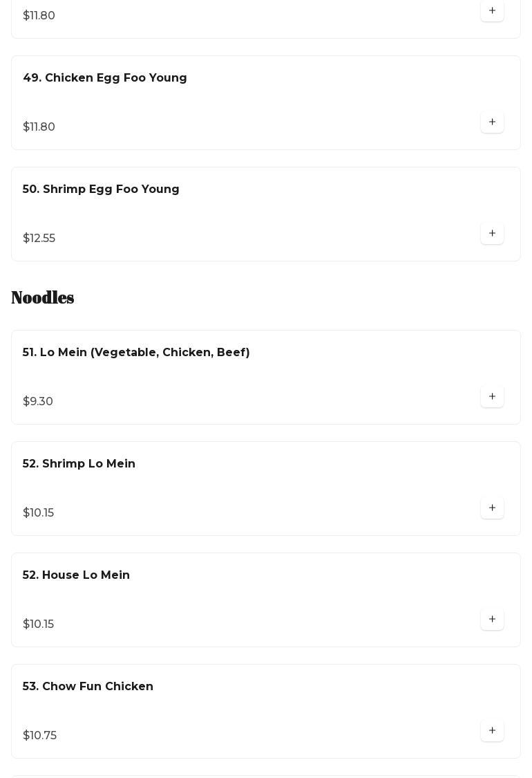
Task: Select the "50. Shrimp Egg Foo Young" title
Action: coord(101,189)
